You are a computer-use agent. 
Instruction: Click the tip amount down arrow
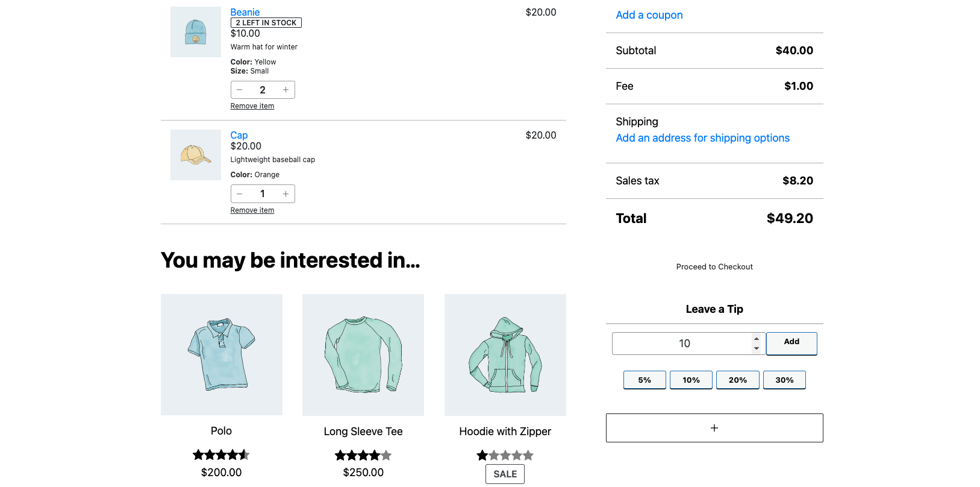coord(757,348)
